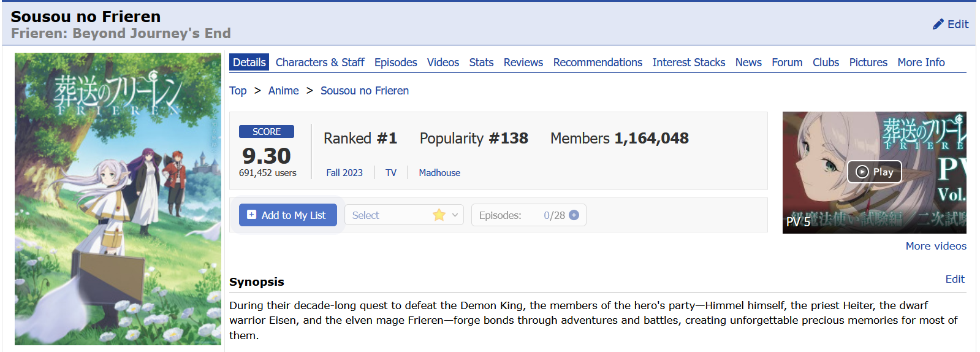Open the Videos tab
Screen dimensions: 980x352
click(x=443, y=63)
